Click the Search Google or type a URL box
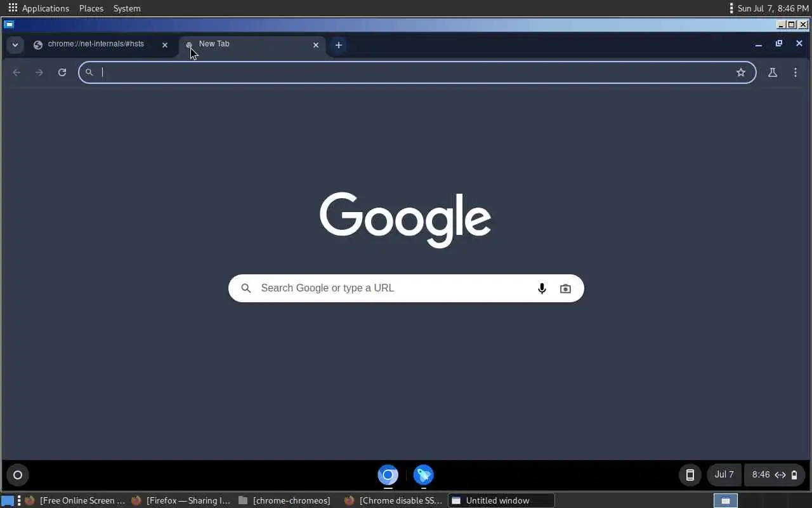Viewport: 812px width, 508px height. point(406,288)
